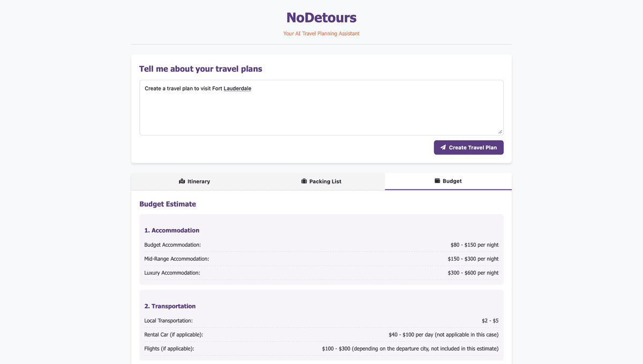The image size is (643, 364).
Task: Click the travel plans text input area
Action: click(x=321, y=107)
